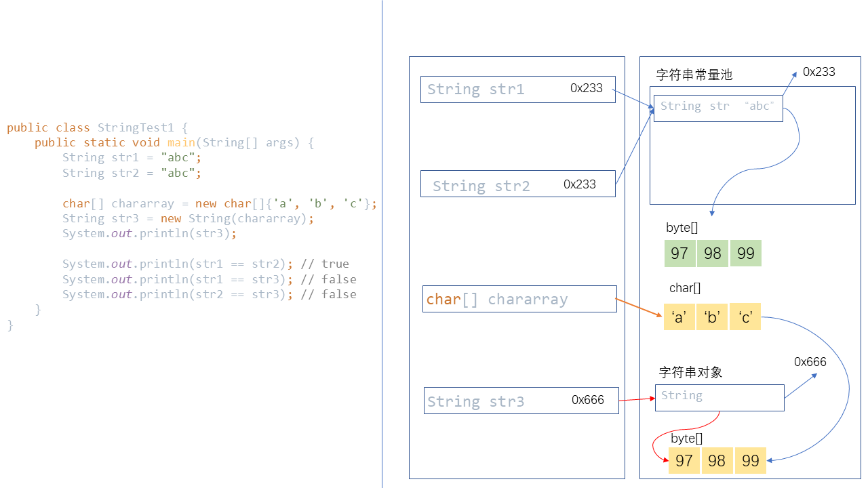Click the println(str2 == str3) code line
This screenshot has width=868, height=488.
coord(210,294)
